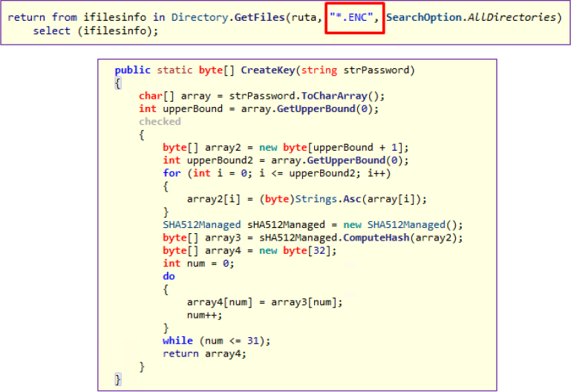Click the 'ruta' argument in GetFiles call
The image size is (571, 392).
point(304,17)
